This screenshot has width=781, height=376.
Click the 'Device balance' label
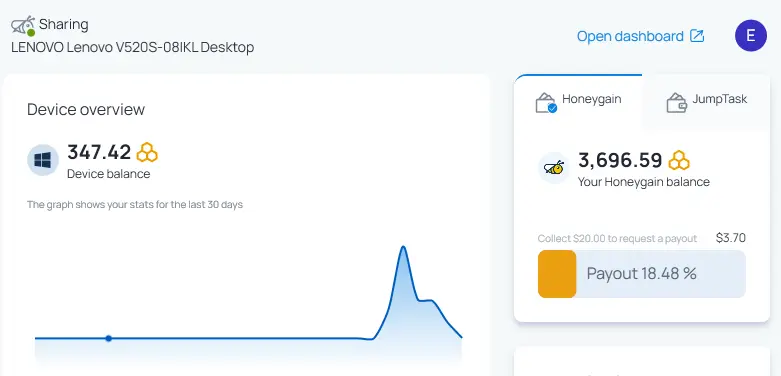coord(109,174)
